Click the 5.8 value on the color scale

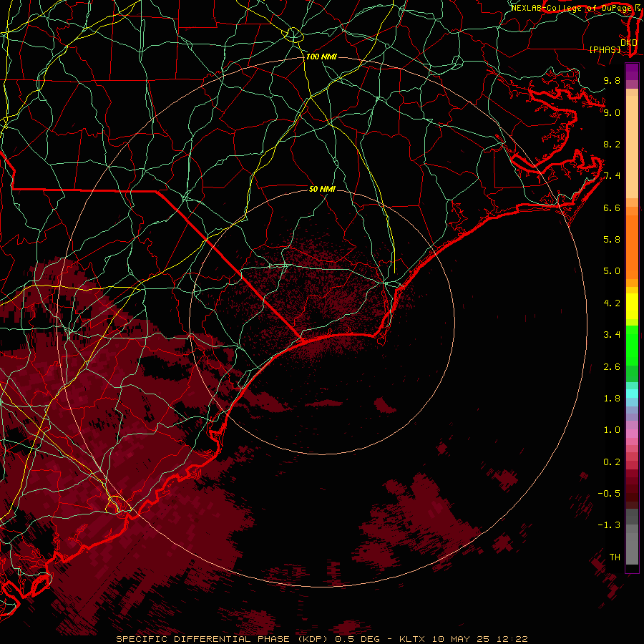point(612,240)
